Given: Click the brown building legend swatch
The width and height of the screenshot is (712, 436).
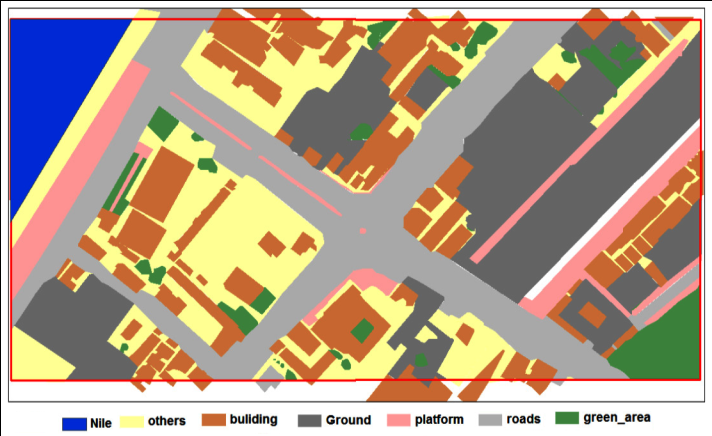Looking at the screenshot, I should [216, 421].
